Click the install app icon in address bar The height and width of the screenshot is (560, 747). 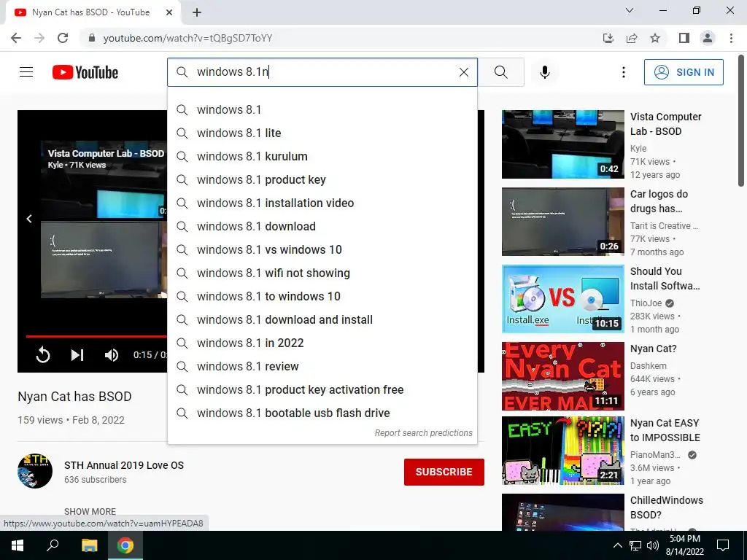[x=608, y=38]
